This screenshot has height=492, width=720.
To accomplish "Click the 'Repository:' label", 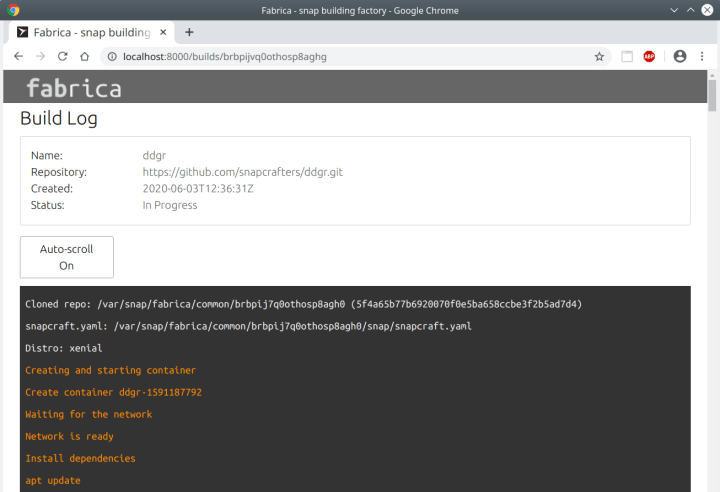I will (x=59, y=172).
